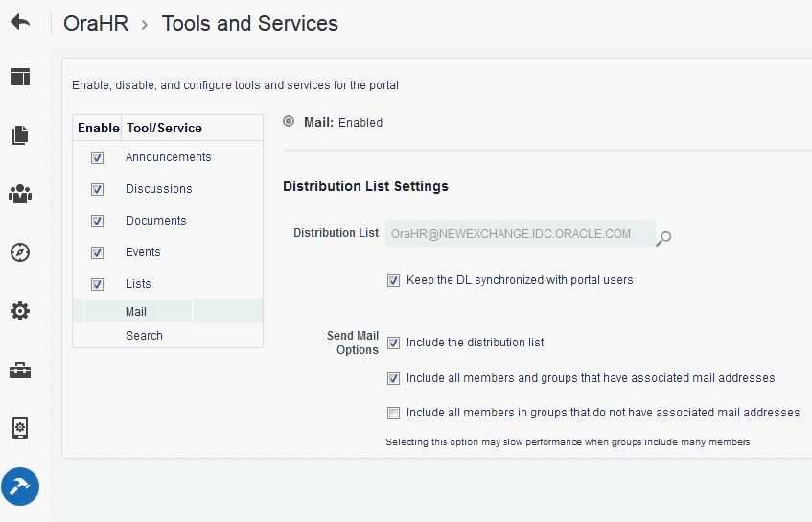Image resolution: width=812 pixels, height=522 pixels.
Task: Select Announcements in the tool list
Action: click(x=169, y=157)
